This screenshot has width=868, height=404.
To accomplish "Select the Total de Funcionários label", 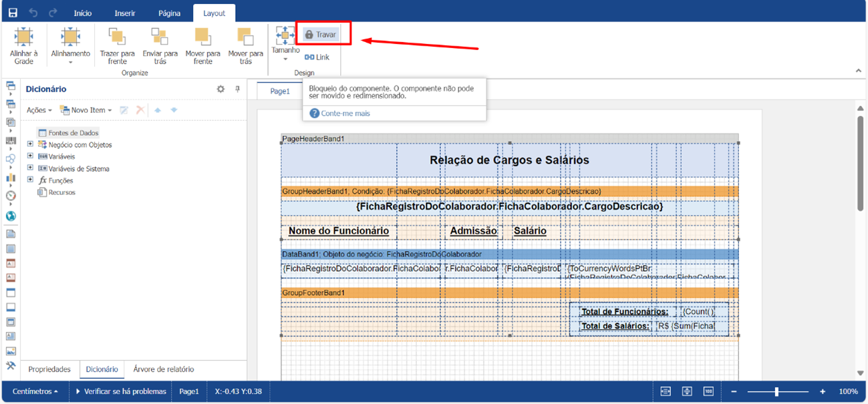I will point(625,311).
